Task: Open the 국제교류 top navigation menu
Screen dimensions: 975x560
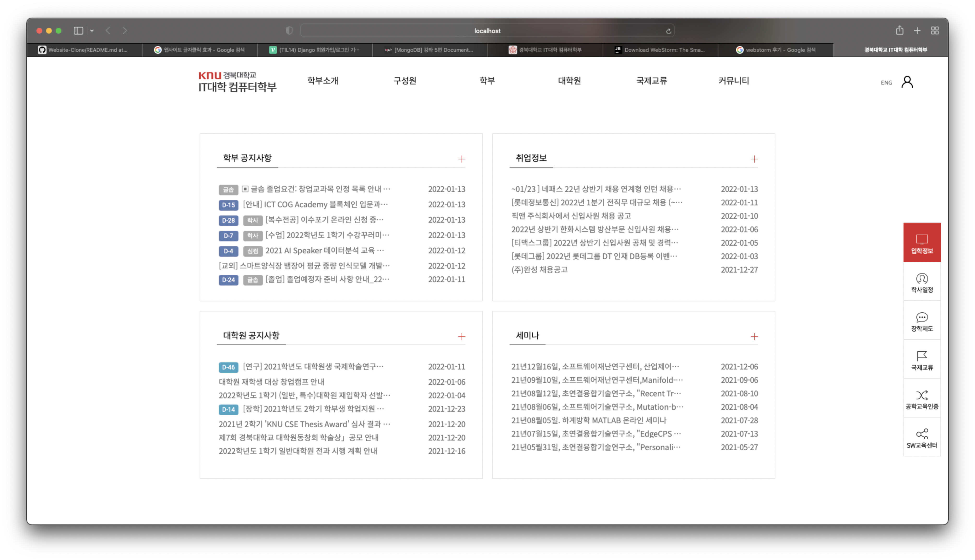Action: pos(651,80)
